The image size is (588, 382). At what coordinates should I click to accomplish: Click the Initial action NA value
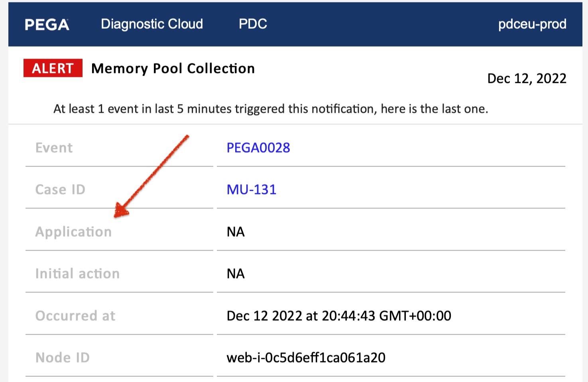235,273
